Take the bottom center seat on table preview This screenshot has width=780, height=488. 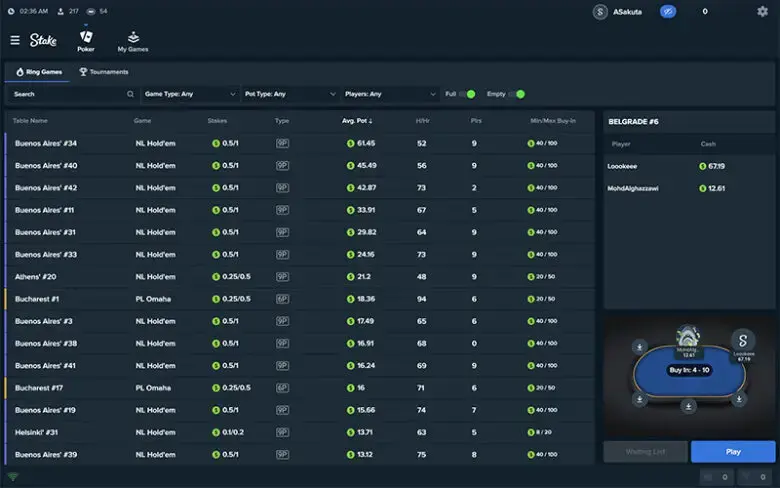coord(688,406)
